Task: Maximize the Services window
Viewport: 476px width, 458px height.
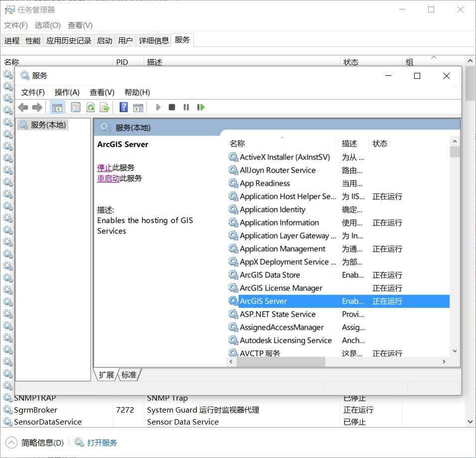Action: click(x=417, y=76)
